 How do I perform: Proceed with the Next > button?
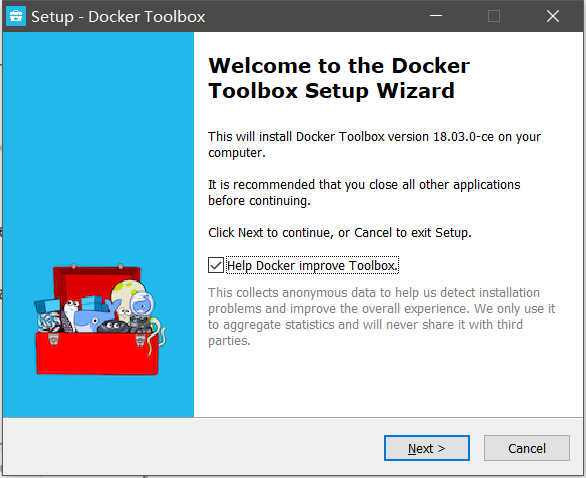click(x=426, y=448)
